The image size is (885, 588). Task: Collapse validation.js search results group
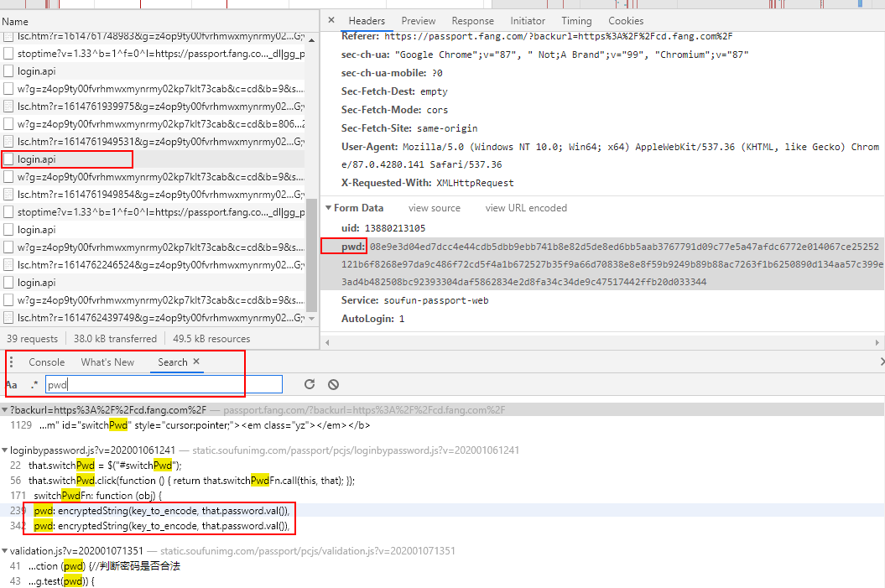(5, 551)
